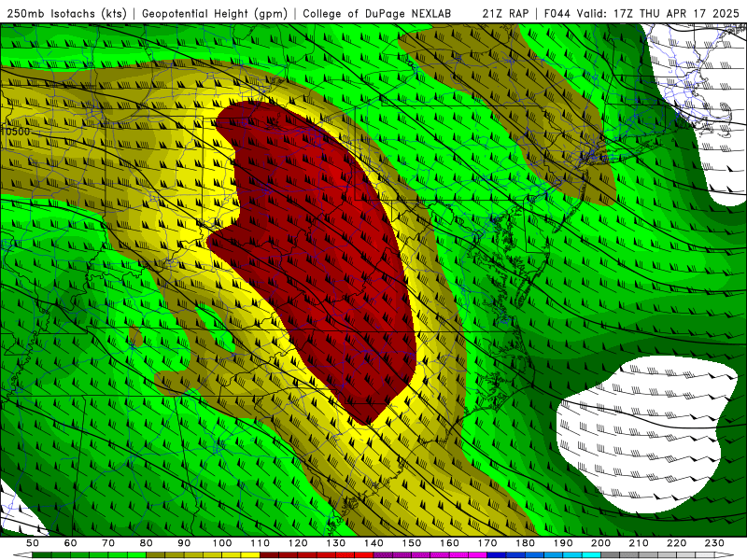The image size is (747, 560).
Task: Click the '110' value on the color scale
Action: pyautogui.click(x=261, y=543)
